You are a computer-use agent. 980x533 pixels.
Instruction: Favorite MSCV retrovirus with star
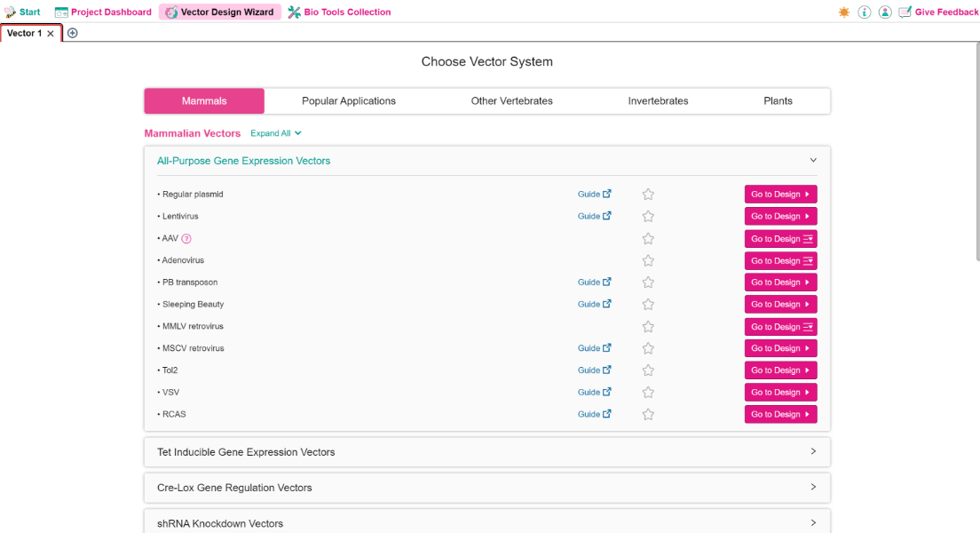tap(648, 348)
